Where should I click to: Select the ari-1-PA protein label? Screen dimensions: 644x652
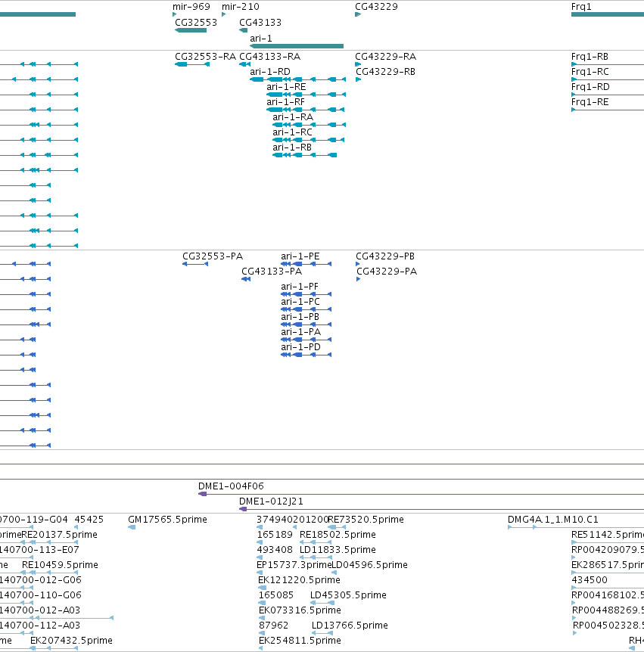(300, 332)
